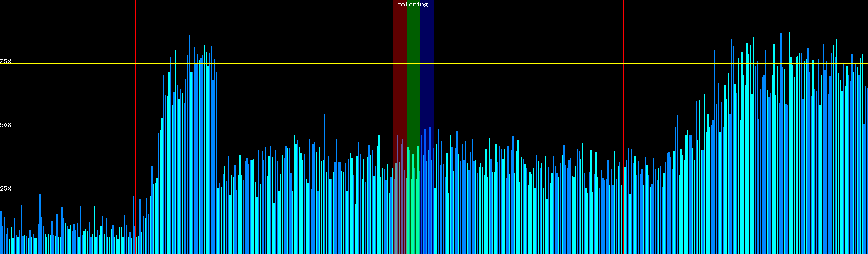The height and width of the screenshot is (254, 868).
Task: Select the dark blue coloring band
Action: tap(427, 63)
